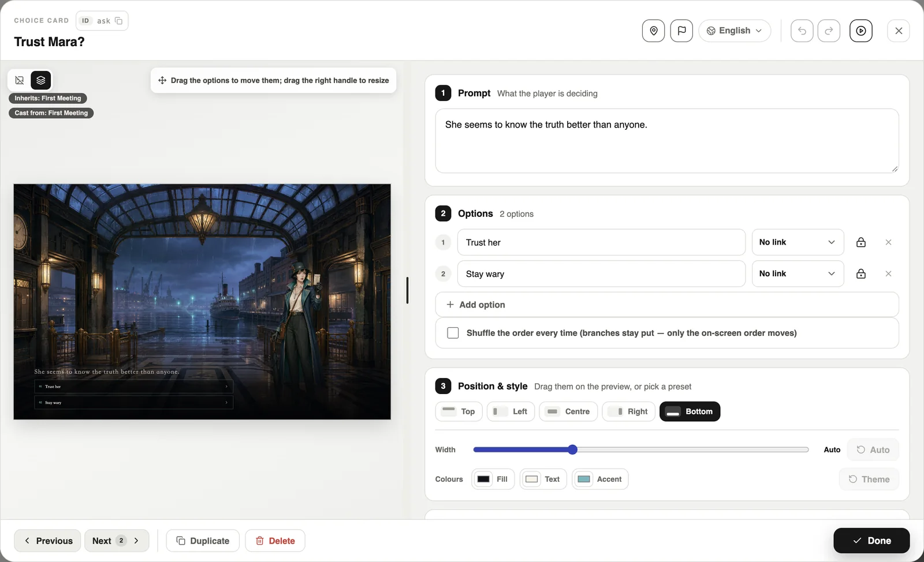Click the location pin icon in header

tap(653, 31)
